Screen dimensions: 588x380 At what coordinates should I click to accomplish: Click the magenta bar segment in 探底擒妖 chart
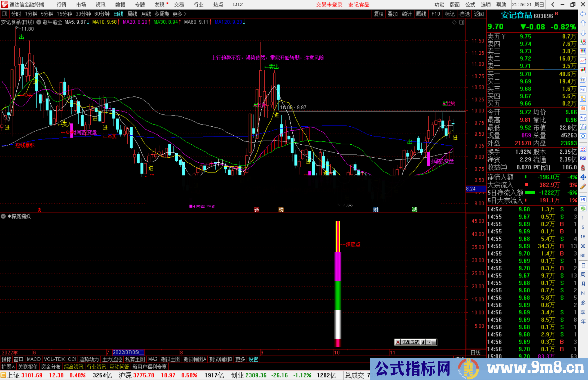point(338,267)
